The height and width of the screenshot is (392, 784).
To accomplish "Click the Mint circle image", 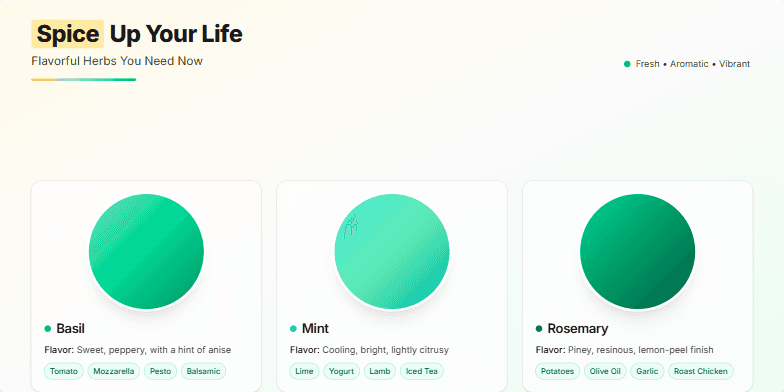I will tap(392, 251).
